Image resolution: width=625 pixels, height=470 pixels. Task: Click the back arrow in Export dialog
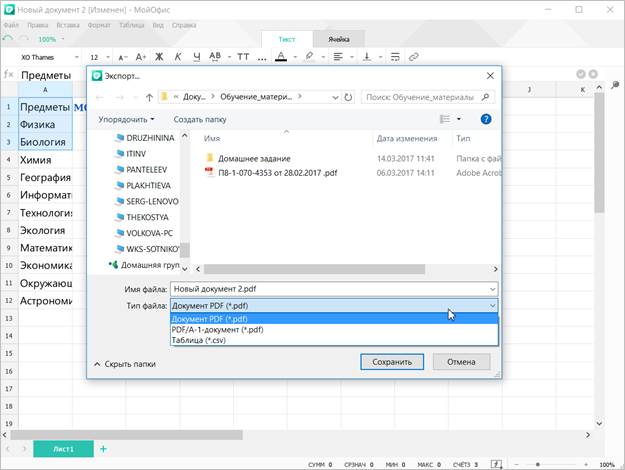click(x=100, y=97)
